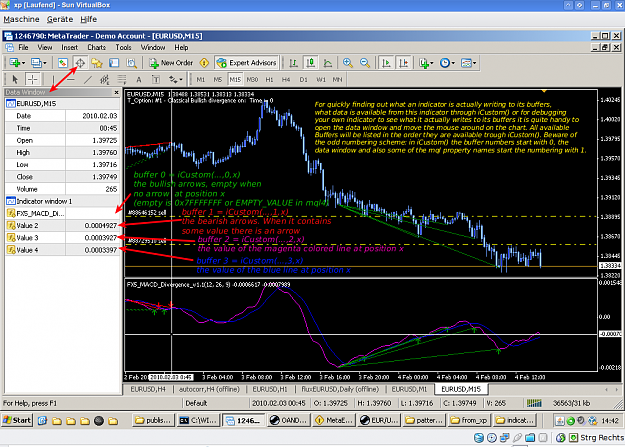Open the OAND... taskbar item
Screen dimensions: 625x447
tap(288, 420)
